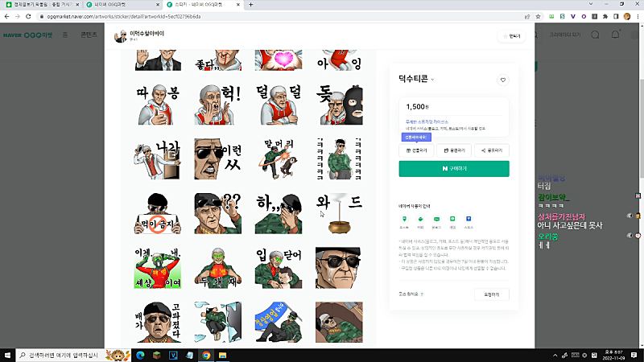
Task: Bookmark this page with star icon
Action: point(538,16)
